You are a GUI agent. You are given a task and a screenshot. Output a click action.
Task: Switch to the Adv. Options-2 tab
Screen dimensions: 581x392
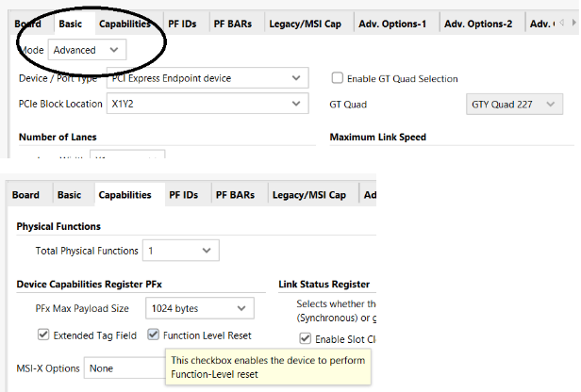tap(477, 23)
